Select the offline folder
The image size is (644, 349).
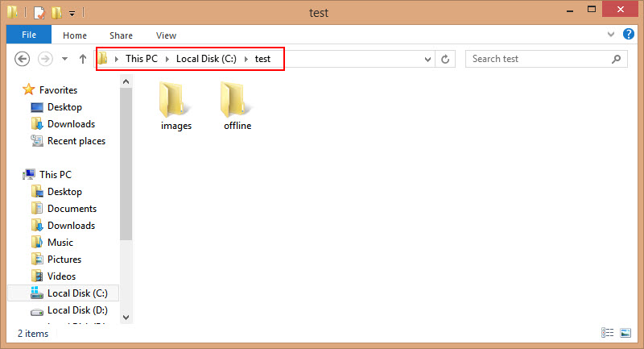pyautogui.click(x=237, y=106)
